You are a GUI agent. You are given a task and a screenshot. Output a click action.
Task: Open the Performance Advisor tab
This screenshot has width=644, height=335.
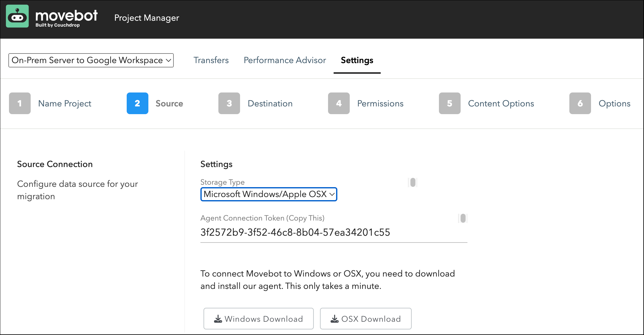[x=285, y=60]
